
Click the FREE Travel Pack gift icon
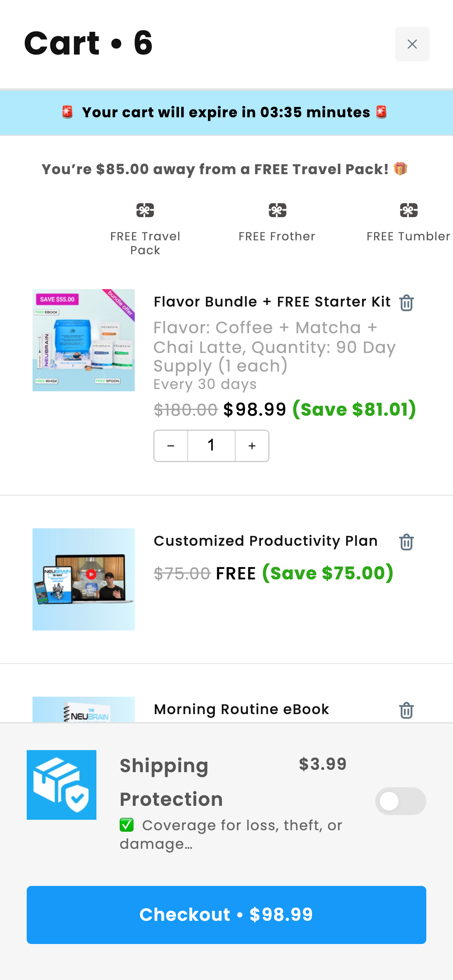click(x=145, y=210)
